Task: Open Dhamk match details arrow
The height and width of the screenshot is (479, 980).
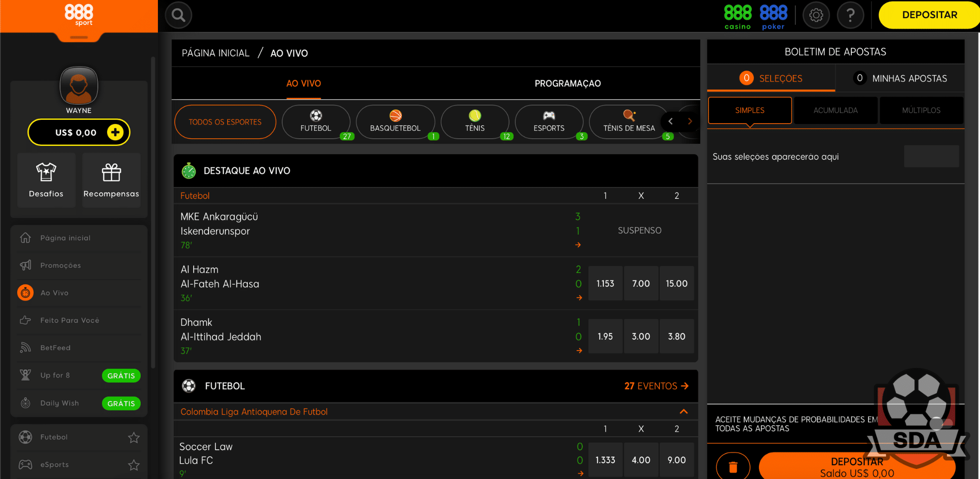Action: coord(579,351)
